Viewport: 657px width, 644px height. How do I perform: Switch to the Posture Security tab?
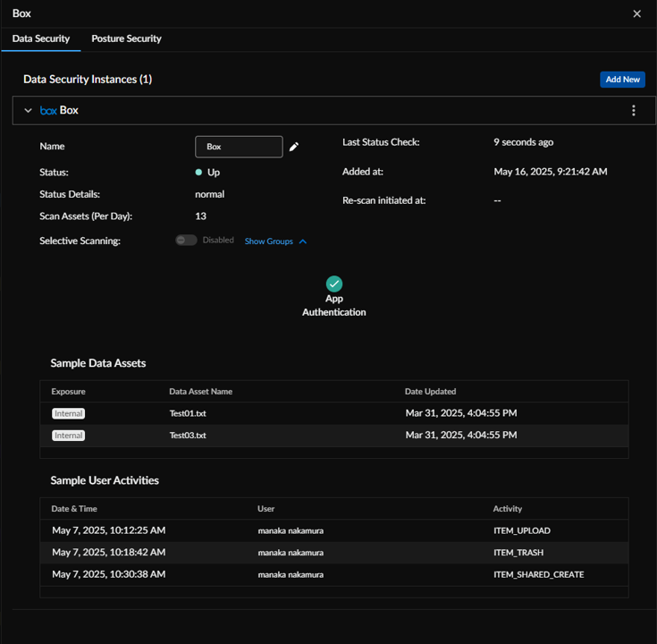tap(126, 38)
